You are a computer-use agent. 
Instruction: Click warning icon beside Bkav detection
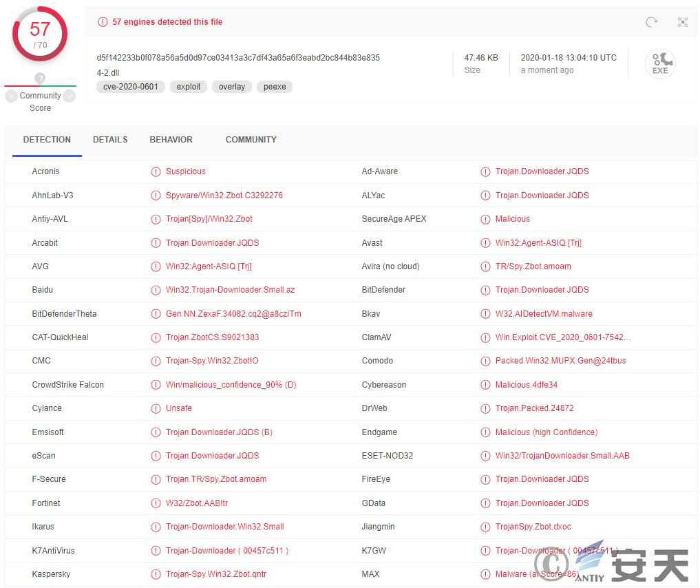tap(485, 314)
